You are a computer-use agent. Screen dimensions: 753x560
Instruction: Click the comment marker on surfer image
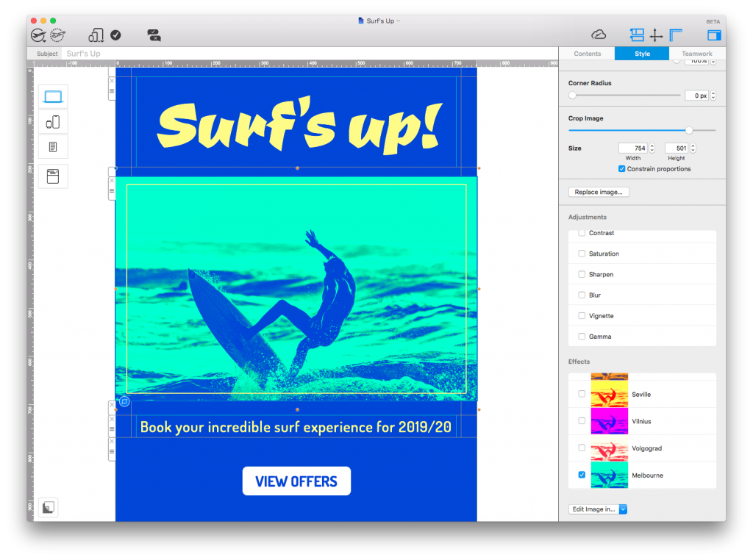pos(124,401)
